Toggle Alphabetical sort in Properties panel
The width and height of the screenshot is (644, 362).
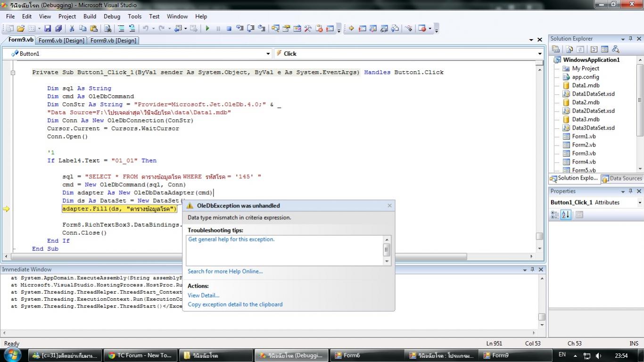point(566,214)
